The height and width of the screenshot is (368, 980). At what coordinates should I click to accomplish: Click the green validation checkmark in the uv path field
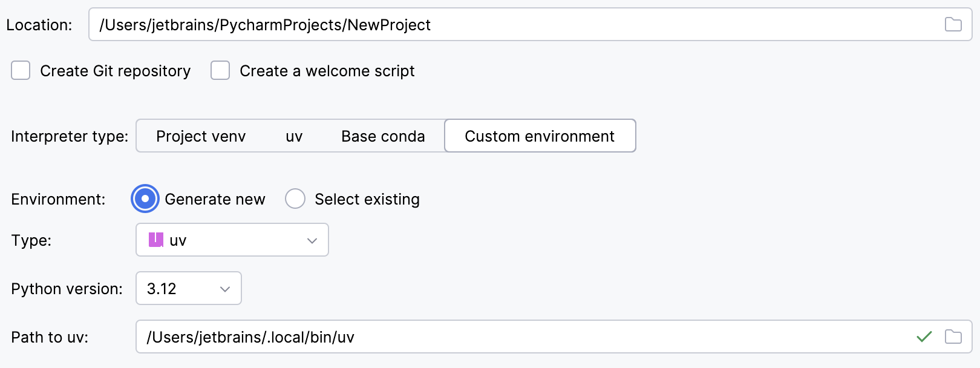[924, 337]
